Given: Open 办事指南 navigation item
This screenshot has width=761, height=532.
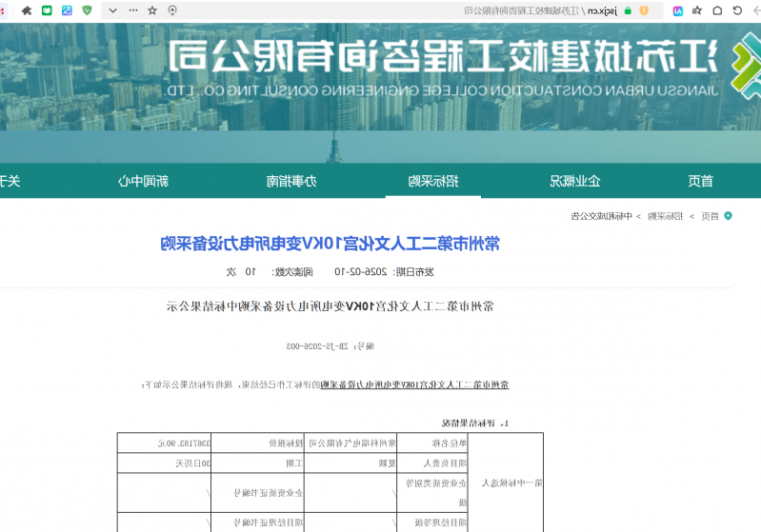Looking at the screenshot, I should tap(291, 182).
